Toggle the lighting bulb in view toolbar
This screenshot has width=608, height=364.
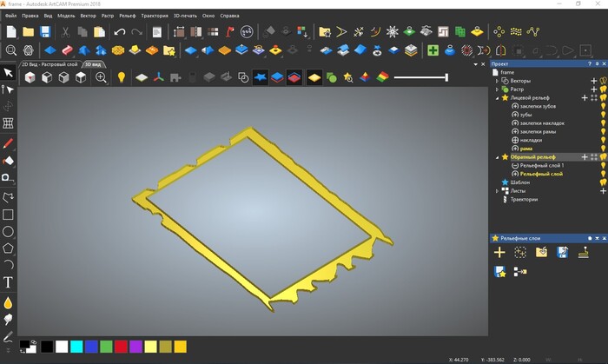tap(122, 78)
